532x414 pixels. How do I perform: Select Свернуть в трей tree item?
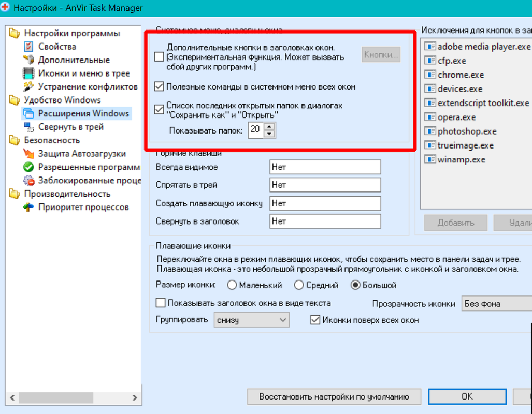(71, 127)
